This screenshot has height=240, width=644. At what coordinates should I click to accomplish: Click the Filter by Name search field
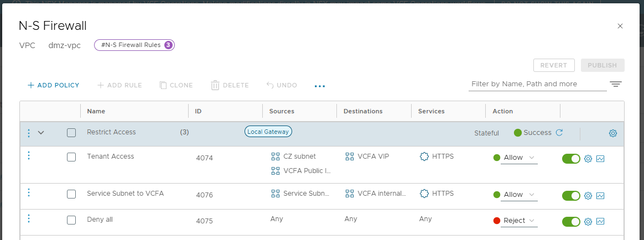537,84
